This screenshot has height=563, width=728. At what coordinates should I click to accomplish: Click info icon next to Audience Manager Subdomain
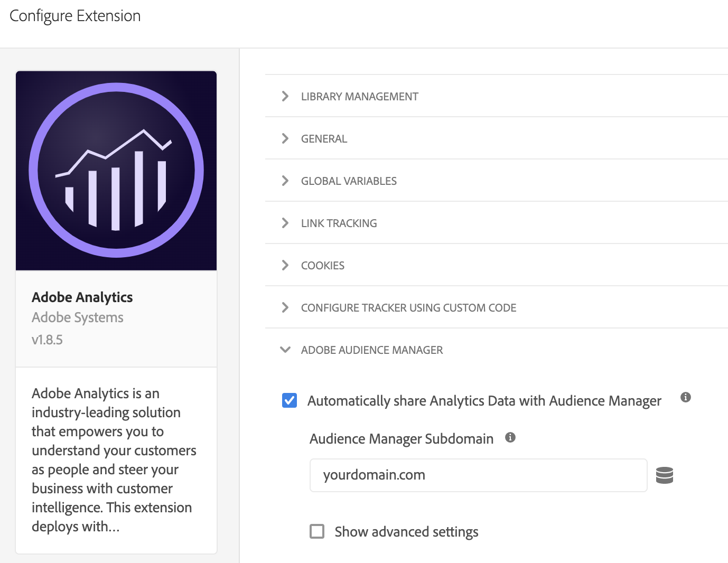tap(510, 437)
